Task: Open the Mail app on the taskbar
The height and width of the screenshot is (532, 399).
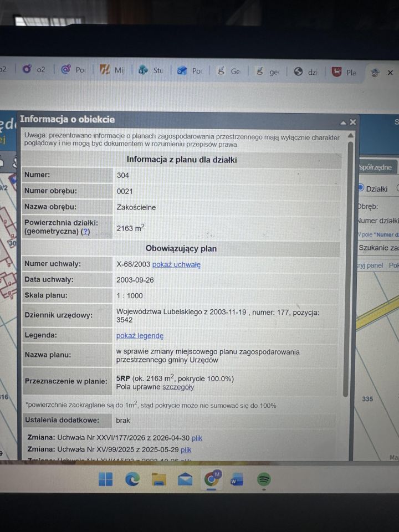Action: pyautogui.click(x=185, y=479)
